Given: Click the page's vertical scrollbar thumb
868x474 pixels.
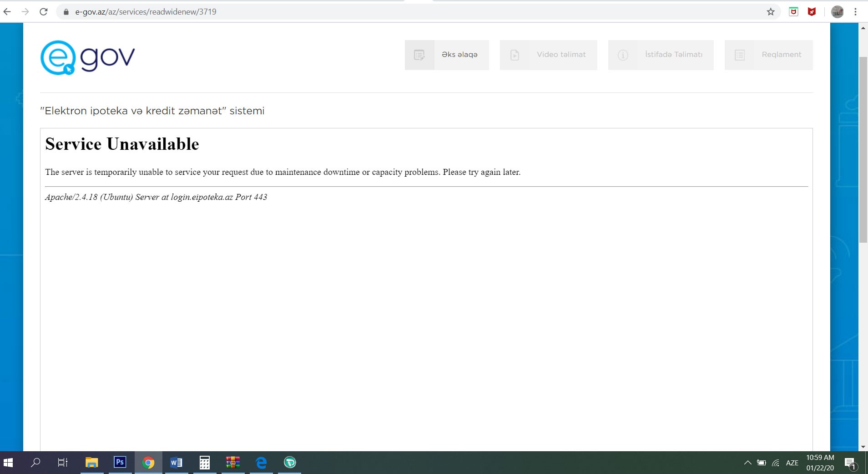Looking at the screenshot, I should (x=863, y=150).
